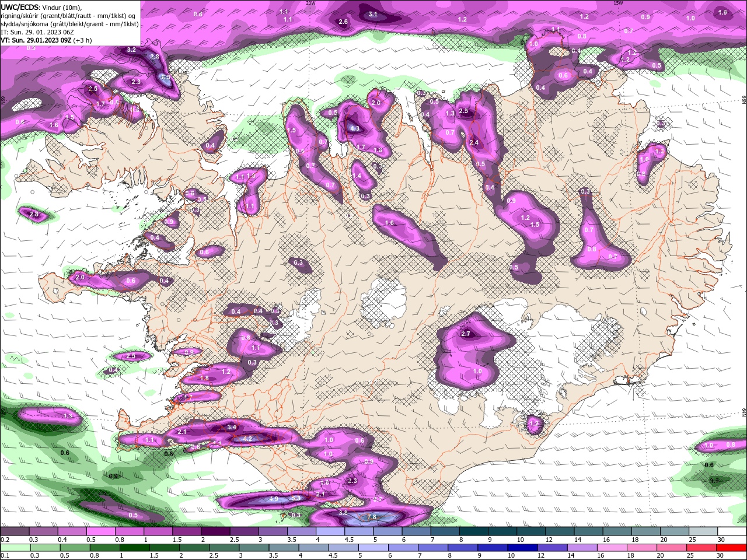Click the 20W longitude label

click(x=310, y=2)
